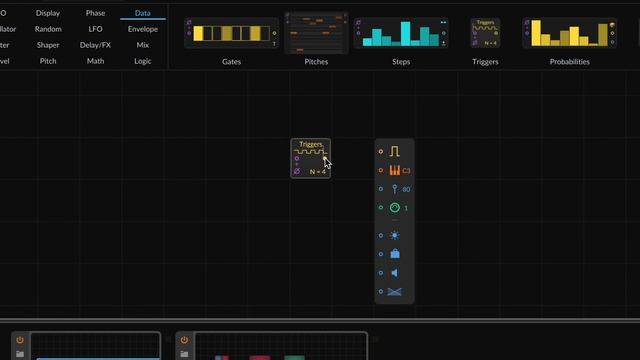Open the Logic category
Image resolution: width=640 pixels, height=360 pixels.
point(142,61)
